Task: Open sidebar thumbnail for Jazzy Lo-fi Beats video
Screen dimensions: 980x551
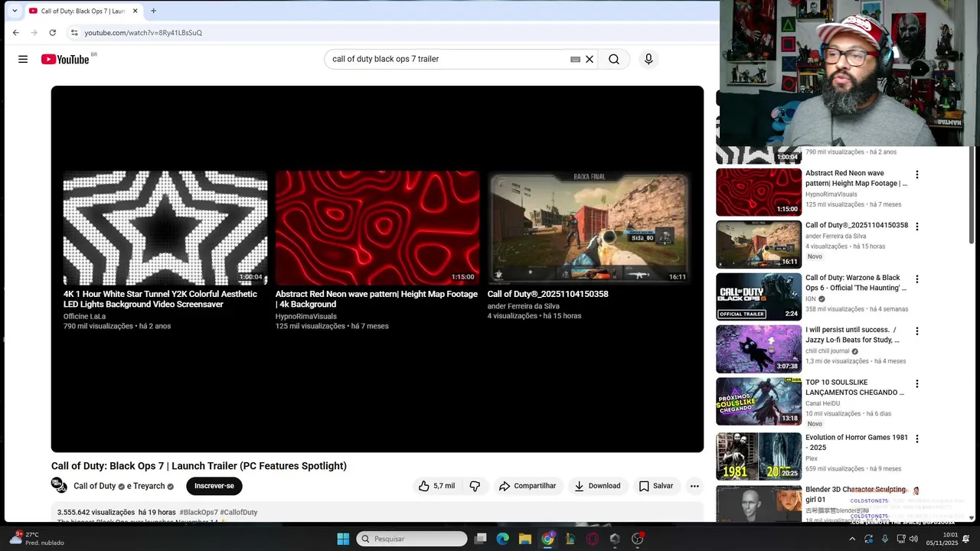Action: 759,349
